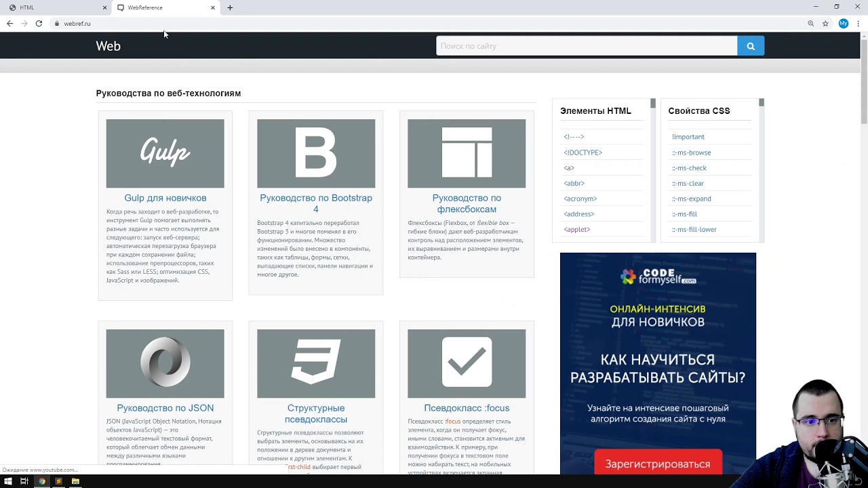Image resolution: width=868 pixels, height=488 pixels.
Task: Reload the webref.ru page
Action: (x=39, y=24)
